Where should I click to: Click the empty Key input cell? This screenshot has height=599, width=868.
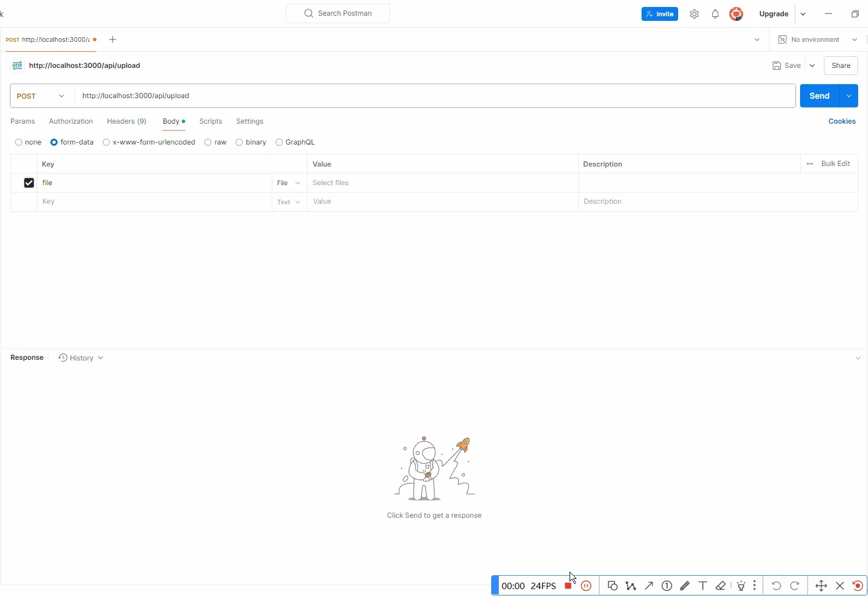click(154, 202)
